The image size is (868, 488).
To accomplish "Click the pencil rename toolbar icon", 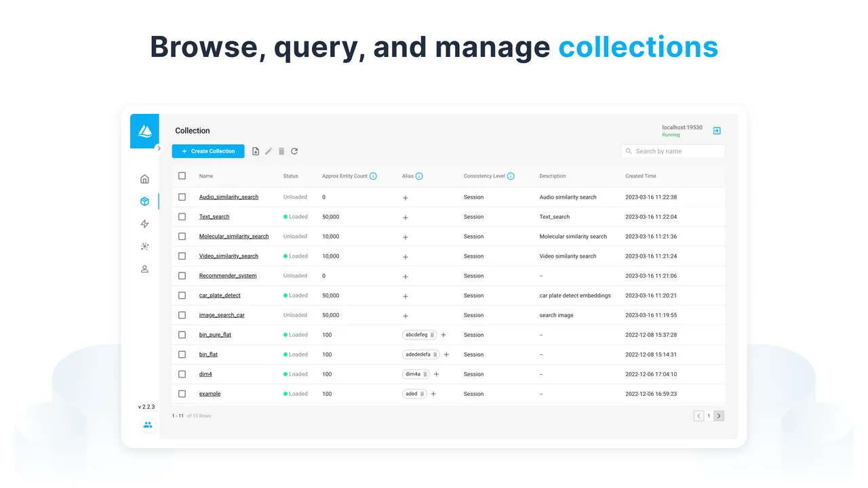I will point(269,151).
